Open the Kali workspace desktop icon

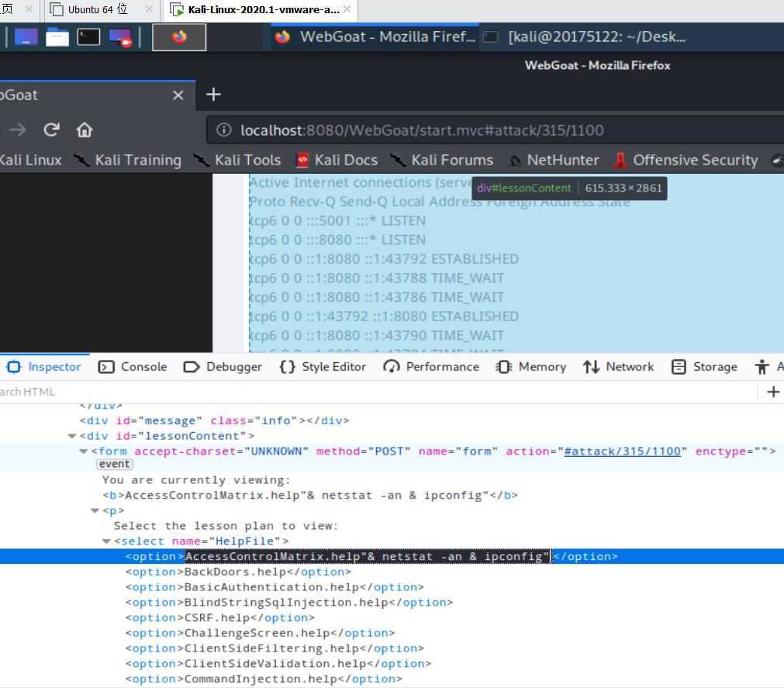pos(26,37)
